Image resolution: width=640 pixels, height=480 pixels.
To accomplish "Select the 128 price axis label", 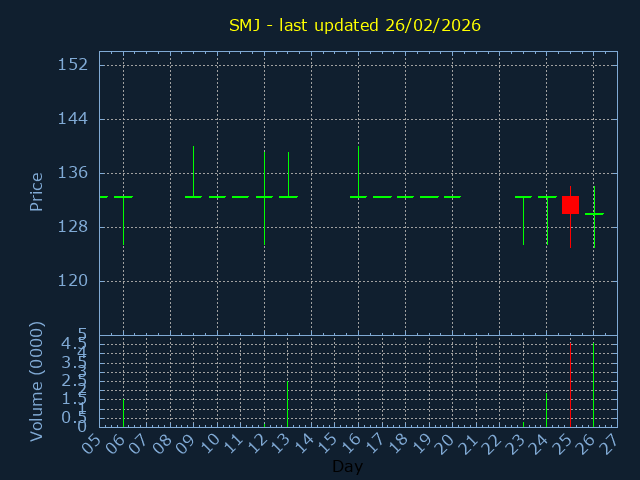I will coord(73,227).
